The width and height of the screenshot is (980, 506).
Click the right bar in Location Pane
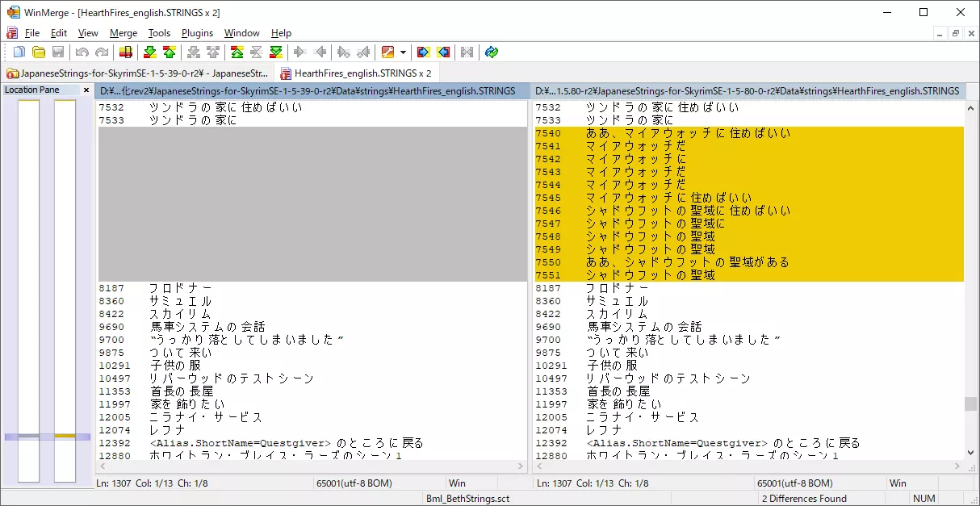tap(65, 291)
